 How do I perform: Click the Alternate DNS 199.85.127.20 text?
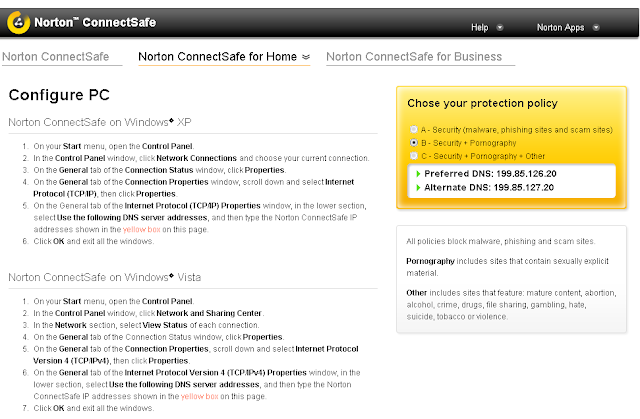[x=489, y=188]
